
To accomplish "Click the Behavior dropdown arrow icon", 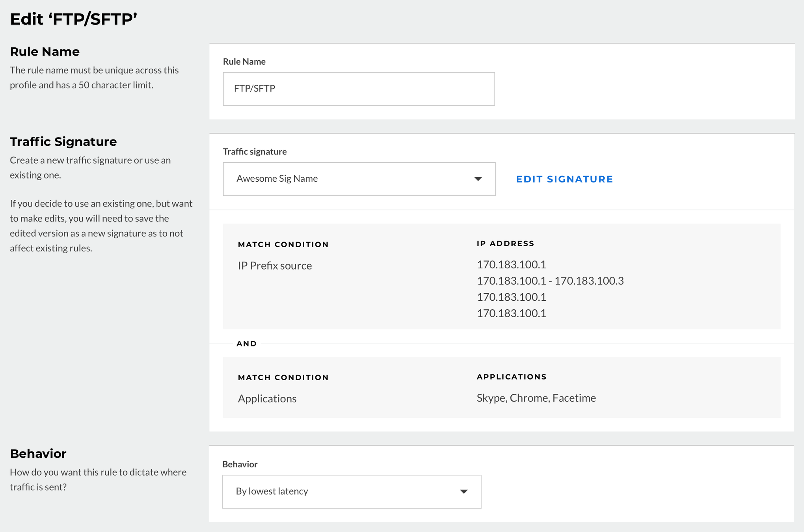I will (x=464, y=491).
